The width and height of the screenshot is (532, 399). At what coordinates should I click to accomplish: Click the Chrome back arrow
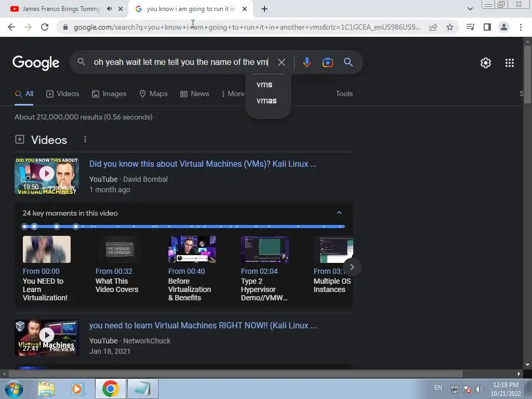pos(11,27)
